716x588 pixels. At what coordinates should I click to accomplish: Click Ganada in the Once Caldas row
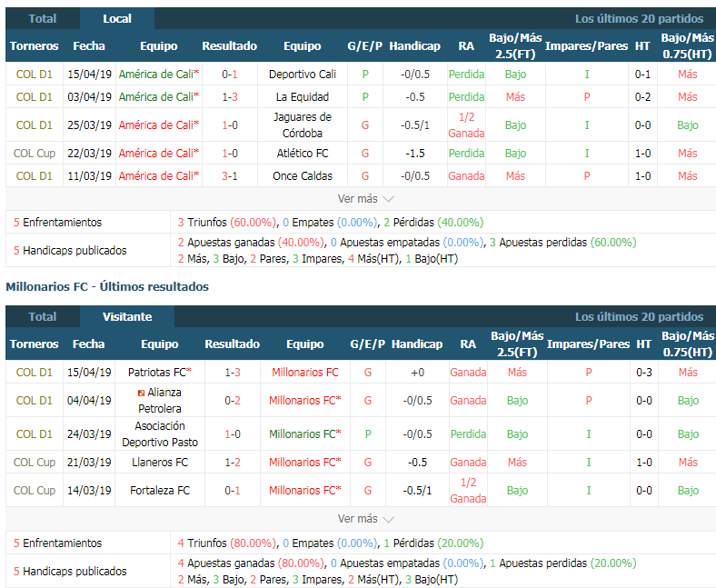click(x=466, y=176)
